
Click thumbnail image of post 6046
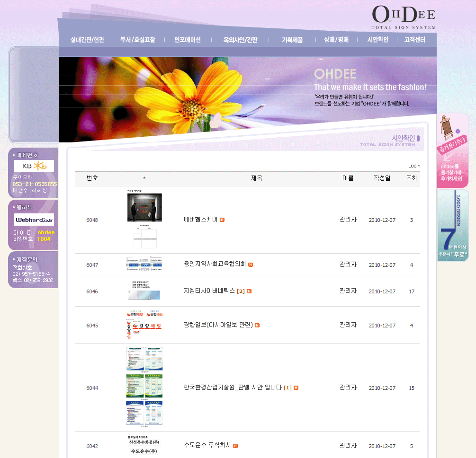[144, 291]
